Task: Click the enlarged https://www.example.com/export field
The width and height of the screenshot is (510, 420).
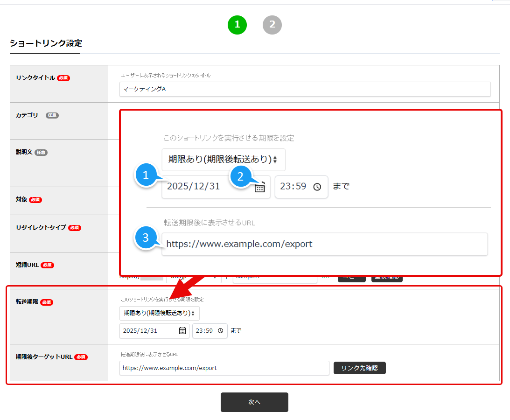Action: pos(324,244)
